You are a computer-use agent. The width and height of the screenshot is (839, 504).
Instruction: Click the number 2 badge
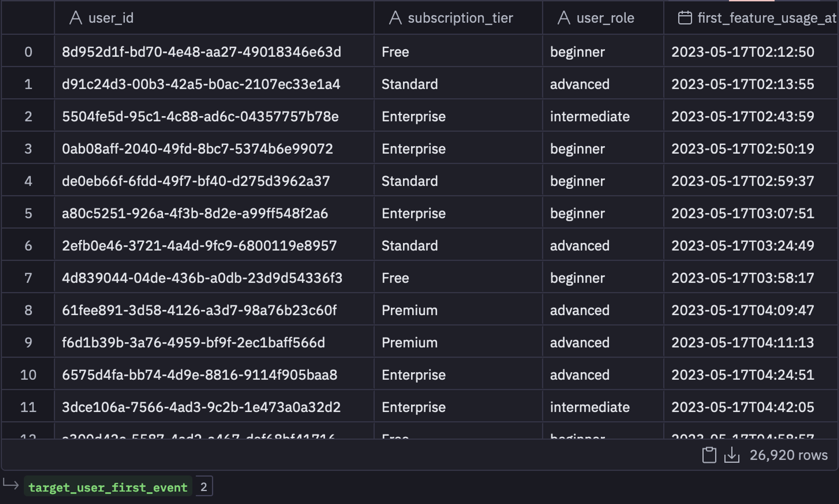pyautogui.click(x=204, y=487)
